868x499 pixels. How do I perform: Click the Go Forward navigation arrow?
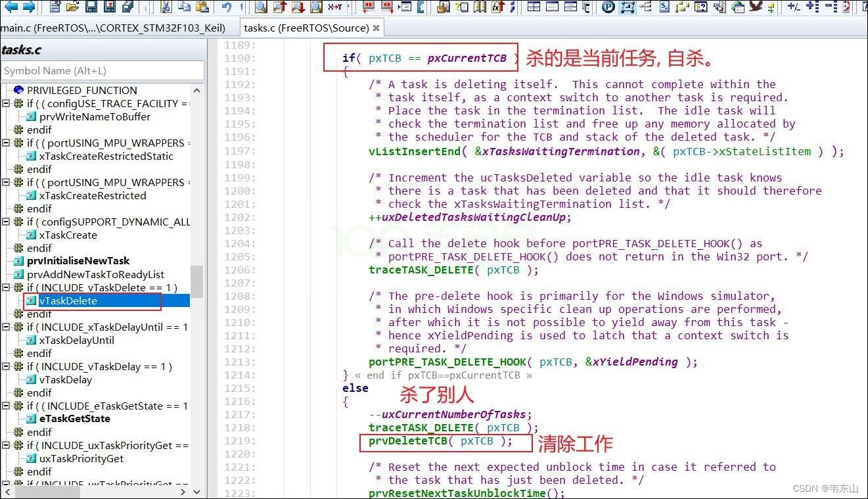(x=28, y=7)
